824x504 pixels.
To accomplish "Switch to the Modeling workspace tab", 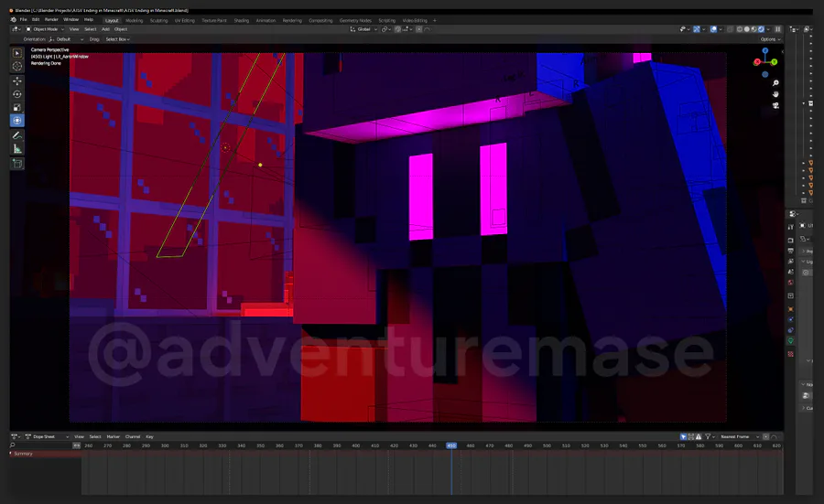I will (x=134, y=20).
